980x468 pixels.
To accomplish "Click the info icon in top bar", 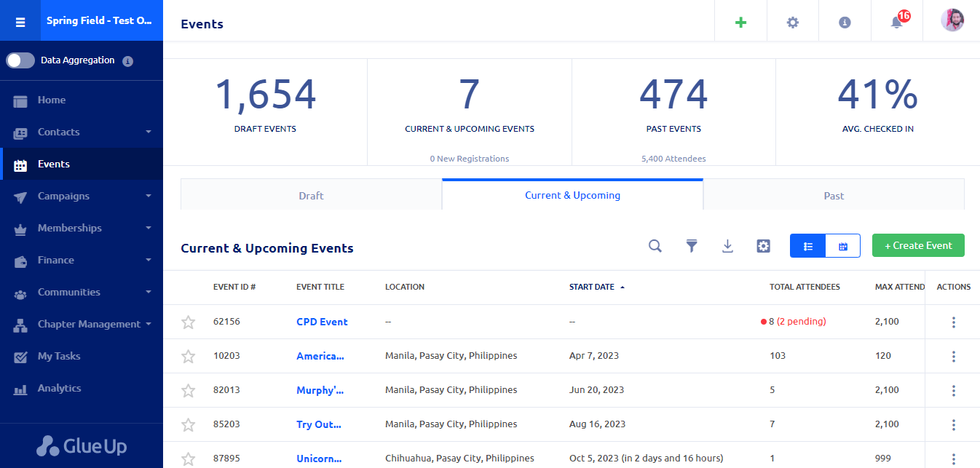I will click(x=845, y=23).
